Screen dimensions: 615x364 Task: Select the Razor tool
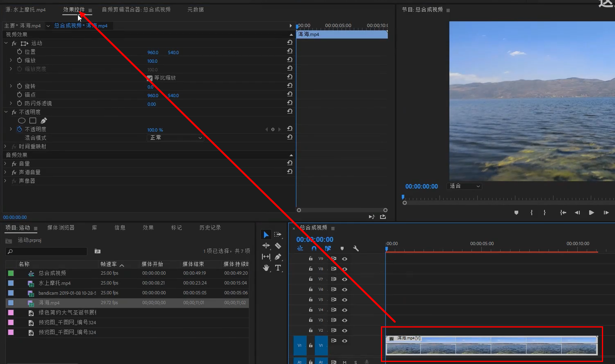point(278,246)
